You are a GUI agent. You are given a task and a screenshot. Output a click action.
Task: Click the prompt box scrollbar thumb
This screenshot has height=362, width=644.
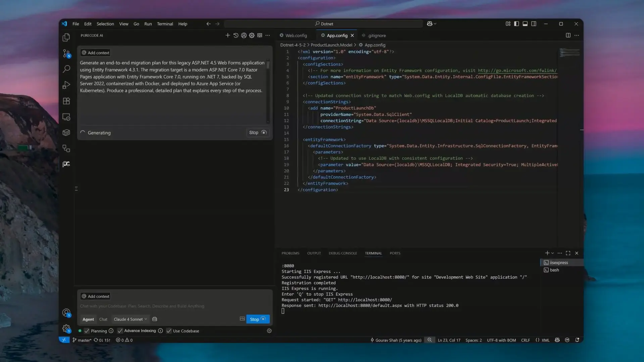(268, 64)
